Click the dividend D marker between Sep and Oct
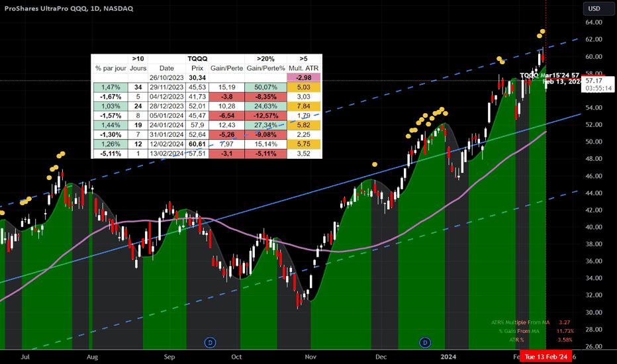Viewport: 617px width, 364px height. click(x=210, y=343)
